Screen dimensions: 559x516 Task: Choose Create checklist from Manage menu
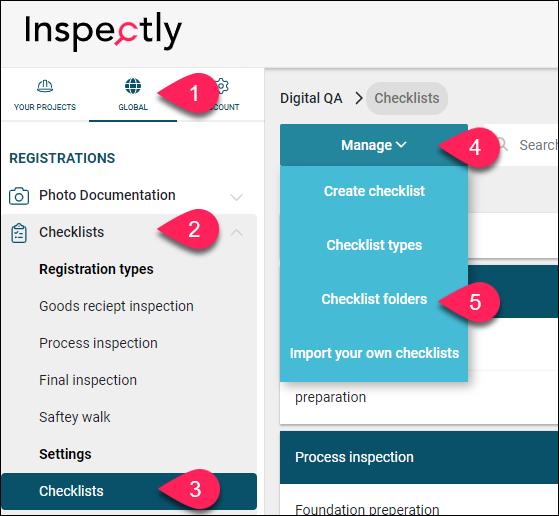click(374, 191)
